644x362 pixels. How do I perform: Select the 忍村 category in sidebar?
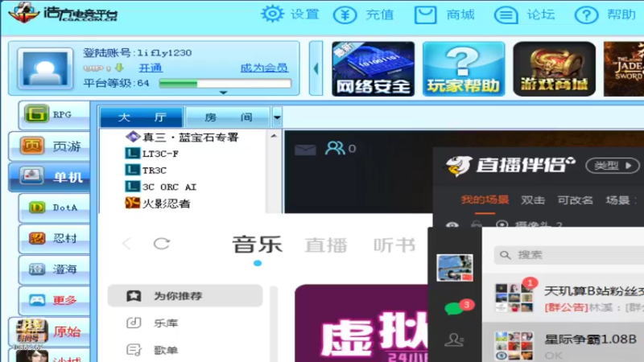(54, 238)
